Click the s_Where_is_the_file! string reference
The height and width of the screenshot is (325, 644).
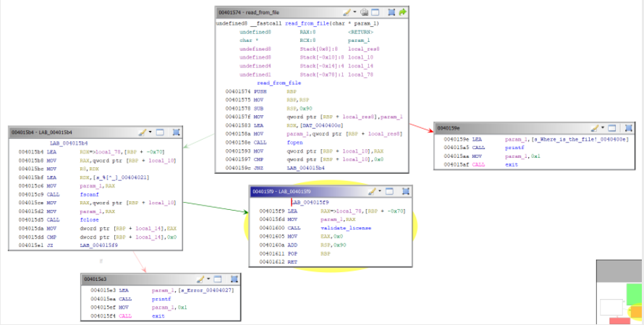click(x=576, y=138)
